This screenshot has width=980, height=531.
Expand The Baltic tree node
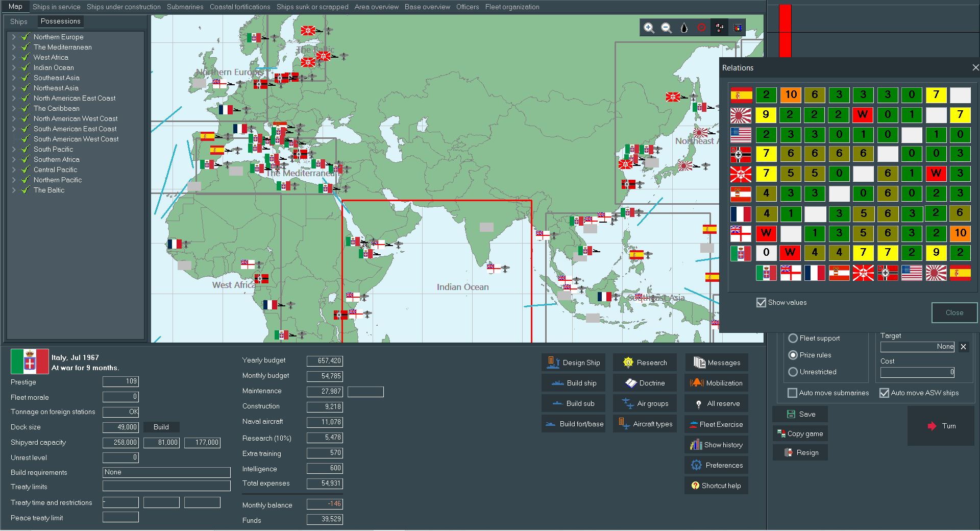click(14, 190)
